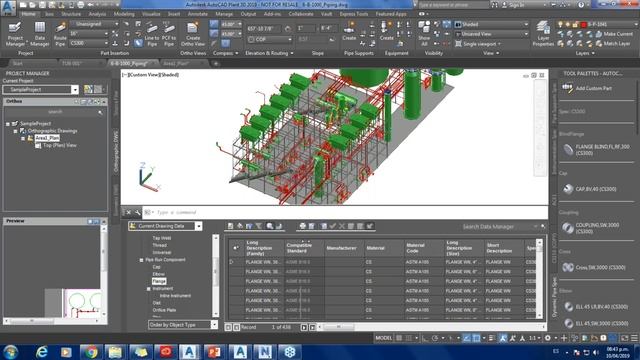Open Chrome from the Windows taskbar

[x=91, y=352]
